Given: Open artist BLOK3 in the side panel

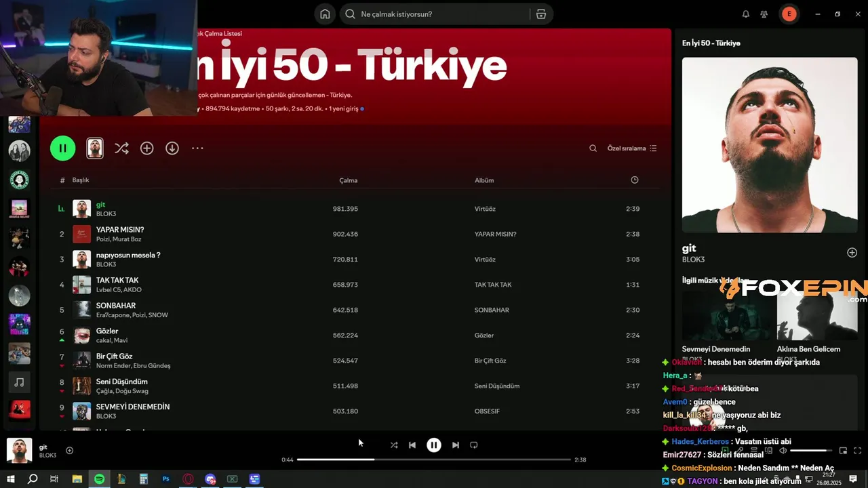Looking at the screenshot, I should click(x=693, y=260).
